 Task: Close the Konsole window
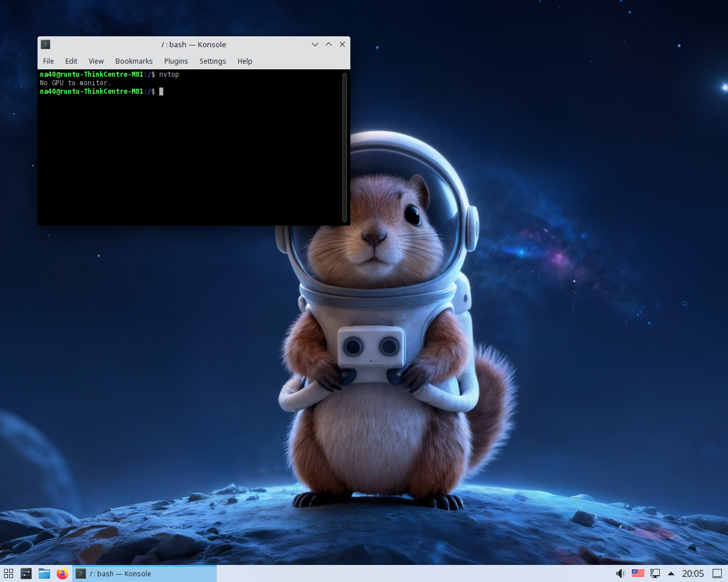(342, 44)
